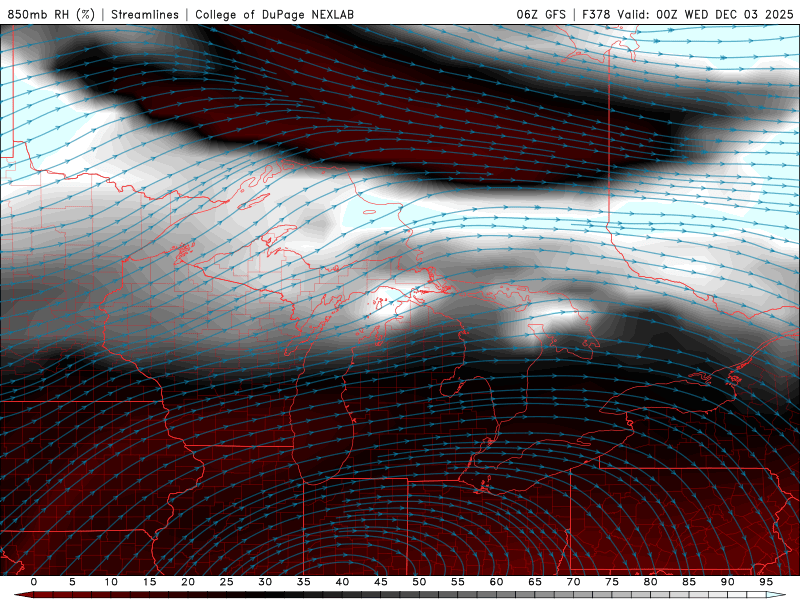Click the 90 label on RH legend
This screenshot has height=600, width=800.
pyautogui.click(x=728, y=582)
